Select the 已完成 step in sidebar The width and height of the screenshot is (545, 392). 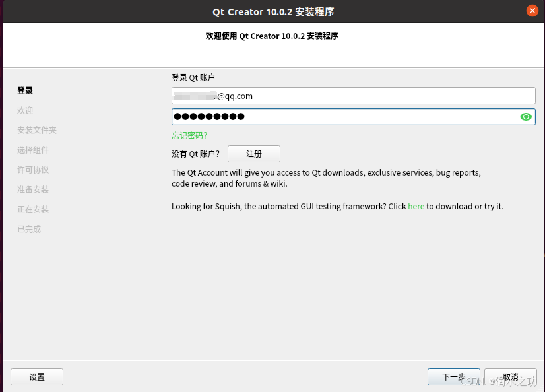pos(29,229)
